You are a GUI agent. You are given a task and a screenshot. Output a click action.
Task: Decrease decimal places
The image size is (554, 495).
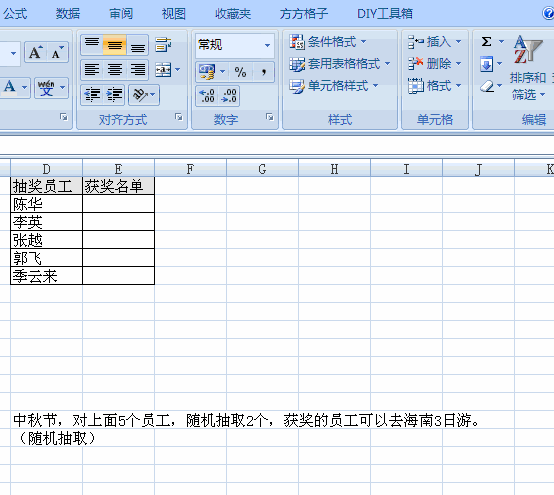pyautogui.click(x=229, y=96)
